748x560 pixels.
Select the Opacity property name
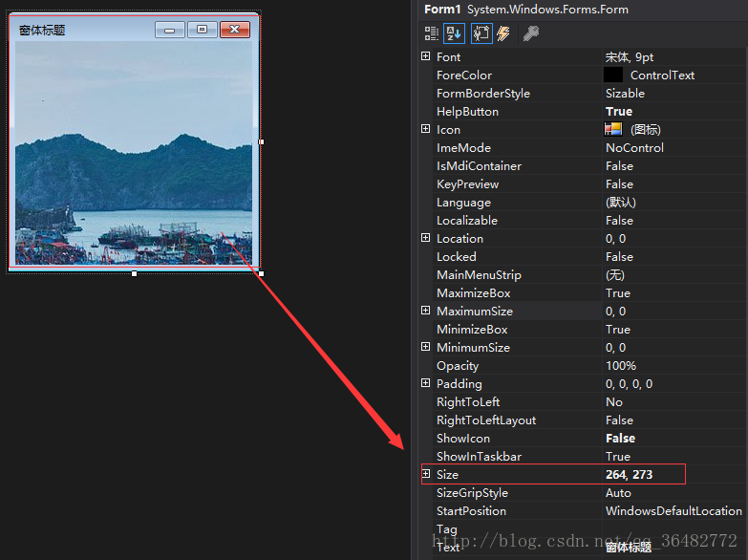coord(458,366)
